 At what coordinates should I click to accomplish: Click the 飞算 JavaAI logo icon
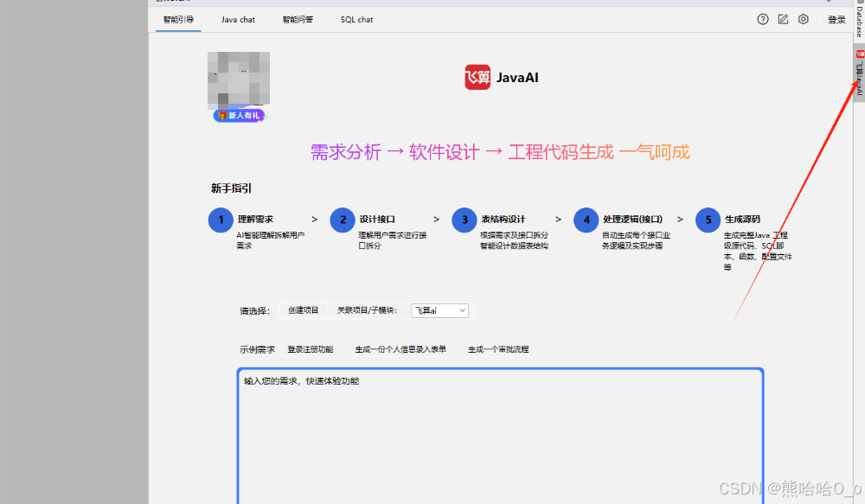[477, 77]
